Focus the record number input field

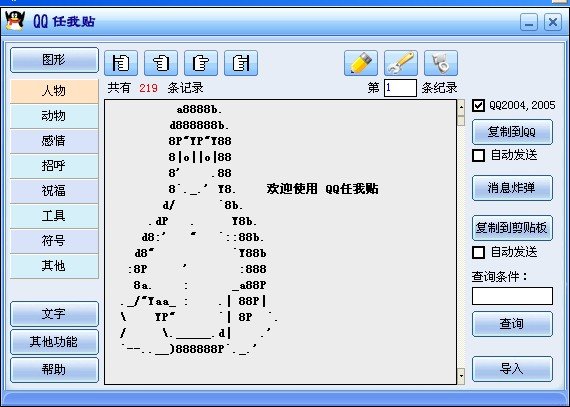click(x=400, y=88)
